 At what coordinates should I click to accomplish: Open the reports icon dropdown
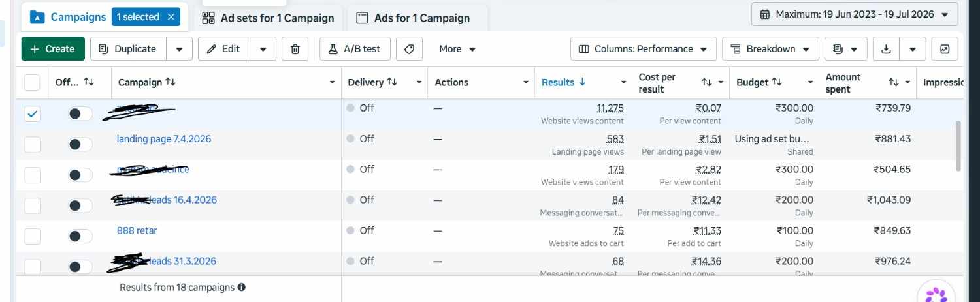point(846,49)
